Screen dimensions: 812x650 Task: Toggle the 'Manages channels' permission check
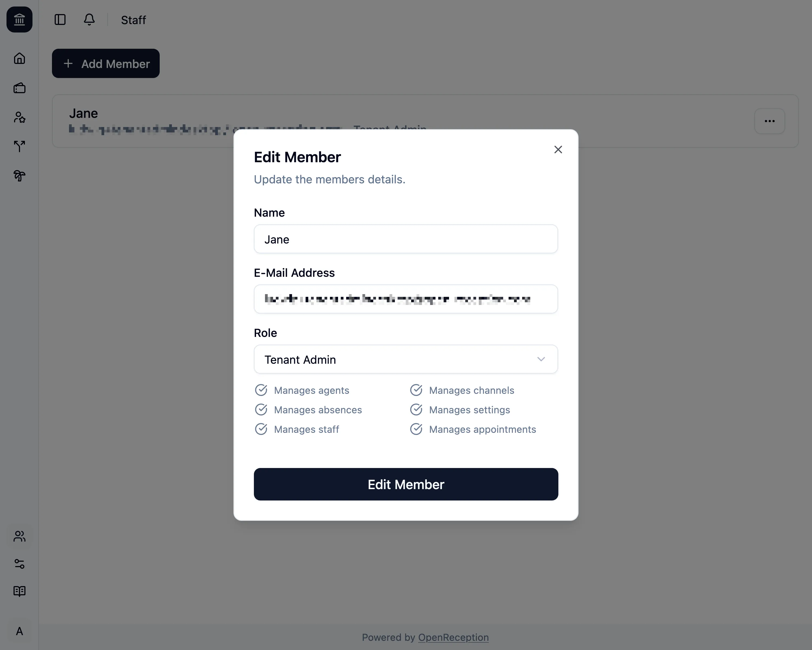(x=417, y=390)
